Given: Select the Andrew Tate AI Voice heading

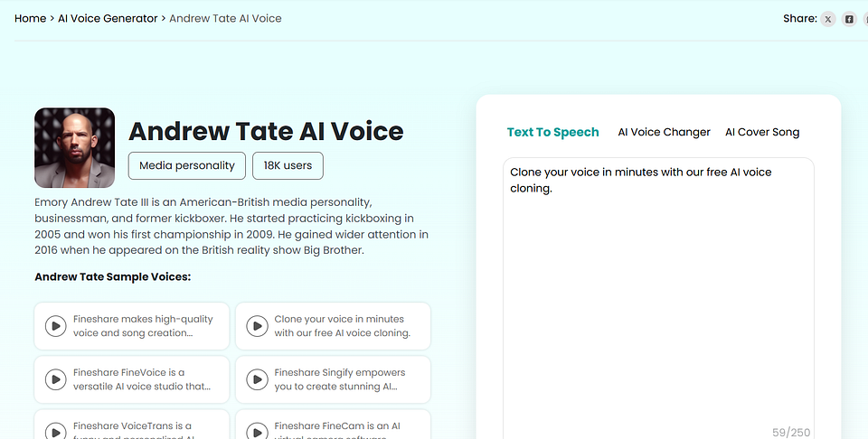Looking at the screenshot, I should (266, 131).
